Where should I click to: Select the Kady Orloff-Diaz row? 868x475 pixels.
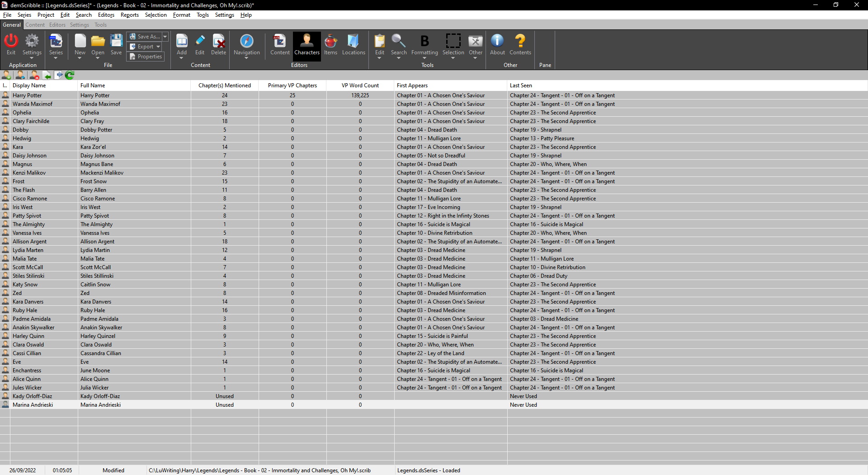434,396
